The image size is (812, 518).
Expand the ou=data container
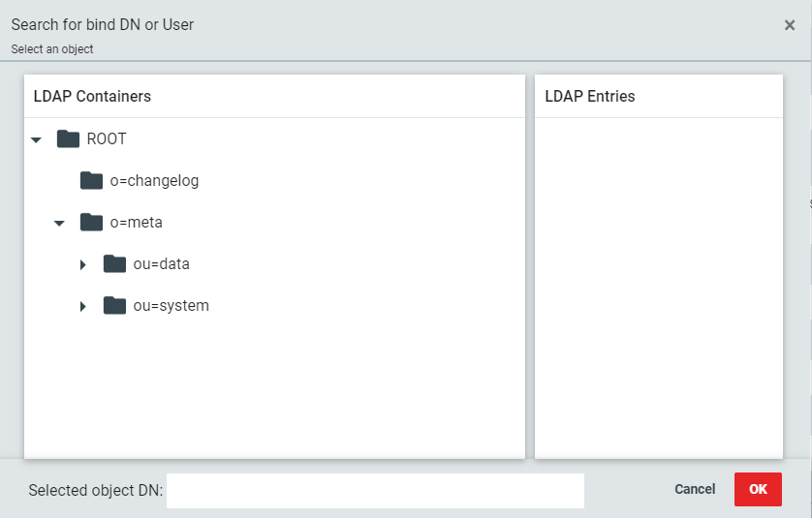click(83, 265)
